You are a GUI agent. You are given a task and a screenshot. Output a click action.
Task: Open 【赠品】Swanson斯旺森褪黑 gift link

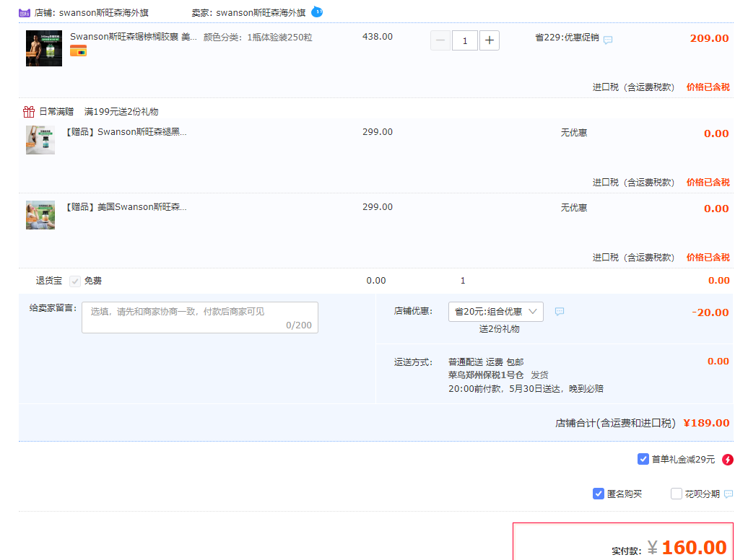tap(126, 131)
